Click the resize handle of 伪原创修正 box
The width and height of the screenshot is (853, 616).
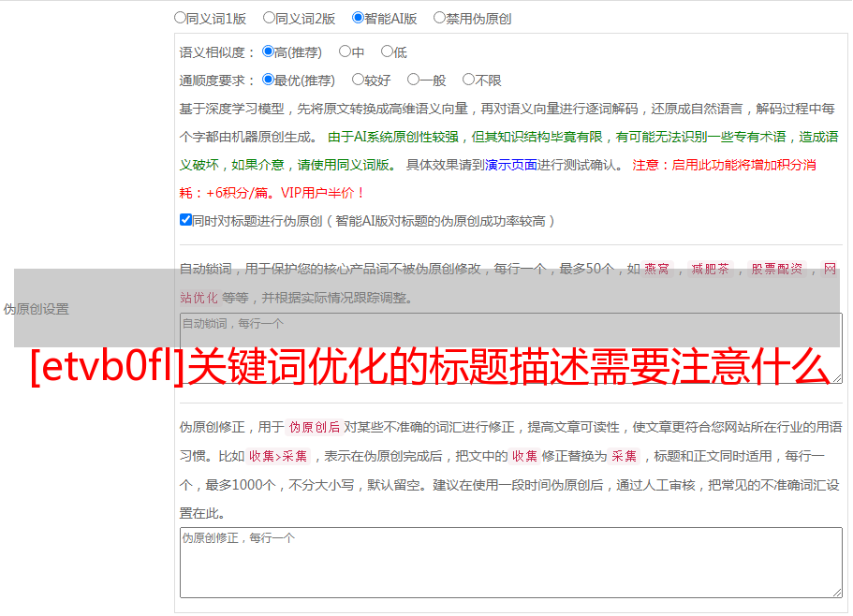837,593
